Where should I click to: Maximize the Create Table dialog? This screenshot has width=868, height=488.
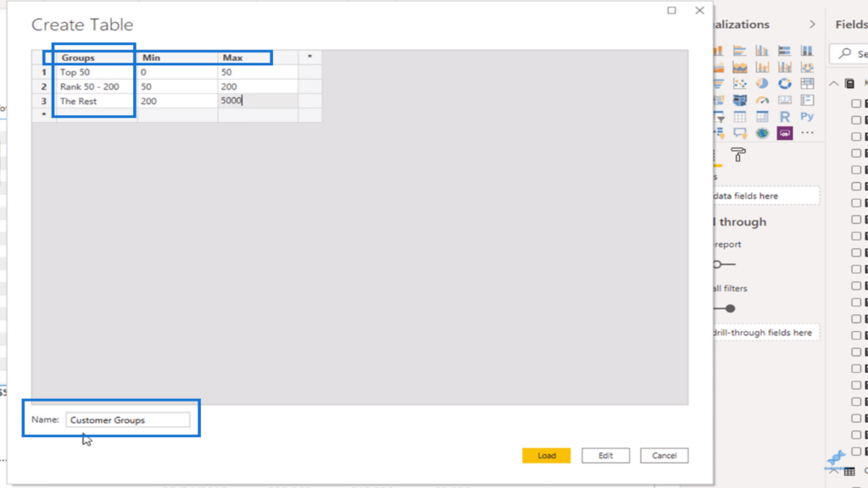[671, 10]
